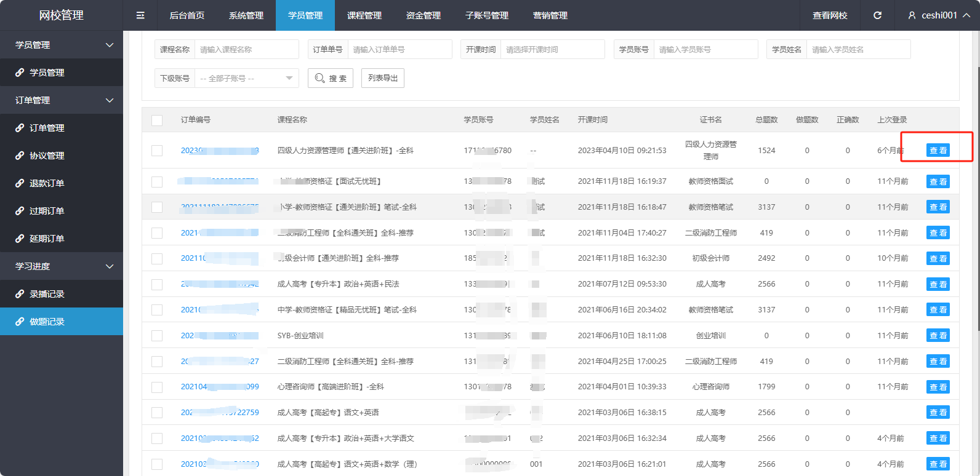This screenshot has height=476, width=980.
Task: Click the 列表导出 button
Action: click(x=383, y=78)
